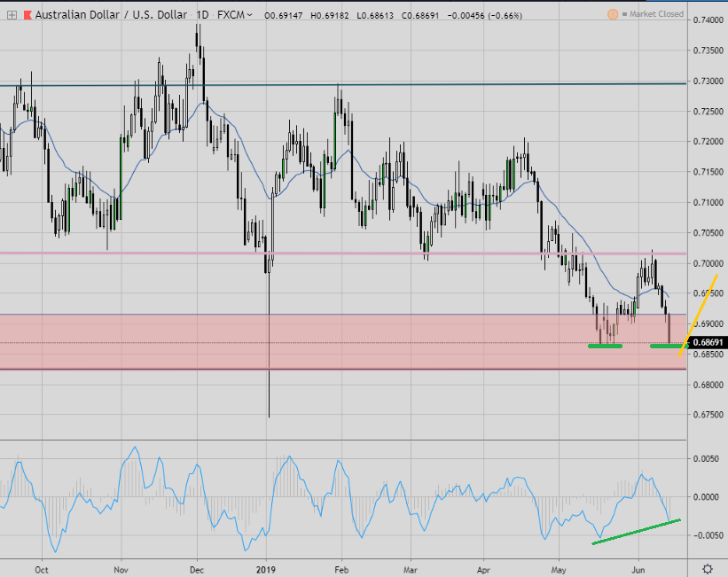This screenshot has height=577, width=728.
Task: Click the 0.72000 price scale label
Action: pos(708,142)
